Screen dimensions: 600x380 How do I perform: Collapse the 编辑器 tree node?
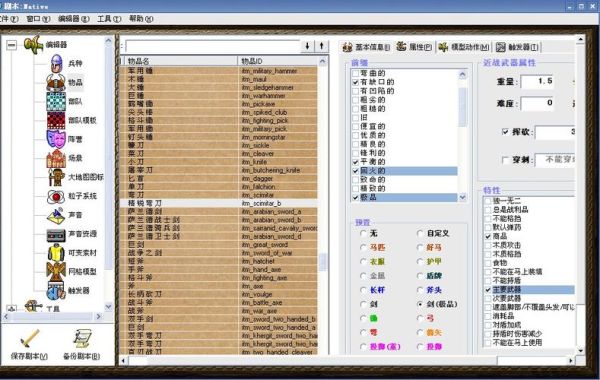click(x=12, y=45)
